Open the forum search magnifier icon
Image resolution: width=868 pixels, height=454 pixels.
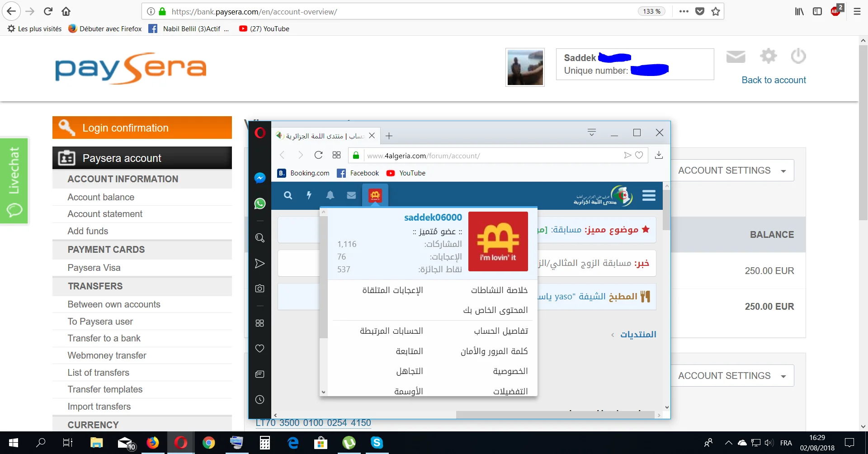pyautogui.click(x=288, y=195)
